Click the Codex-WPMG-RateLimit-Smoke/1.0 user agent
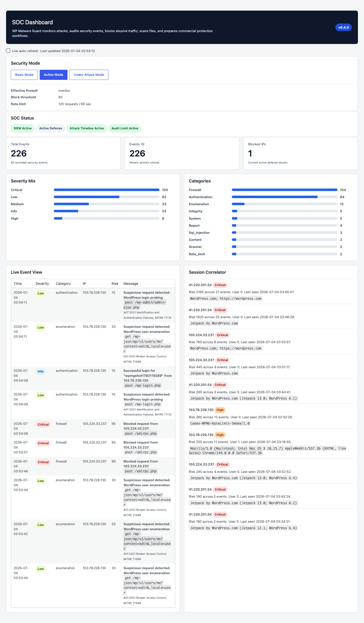364x623 pixels. (x=220, y=423)
